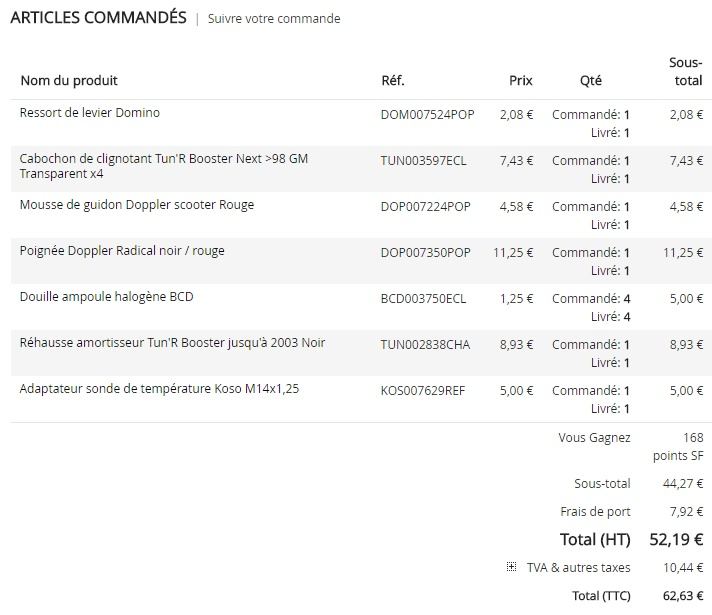
Task: Open Poignée Doppler Radical noir / rouge item
Action: coord(122,251)
